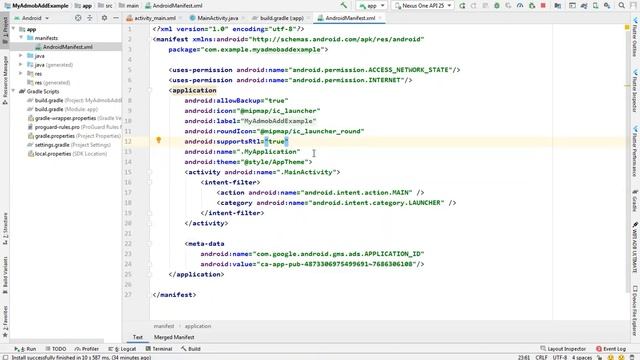
Task: Open the TODO tool window
Action: (56, 349)
